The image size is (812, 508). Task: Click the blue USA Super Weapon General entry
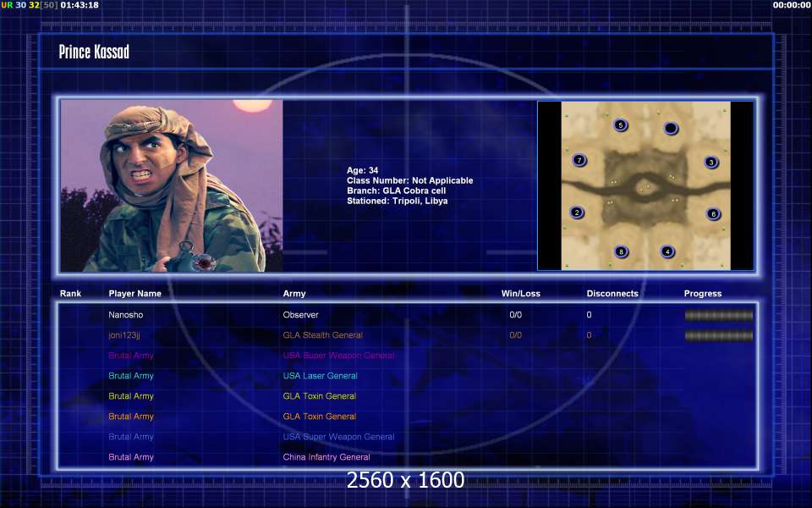(x=338, y=437)
